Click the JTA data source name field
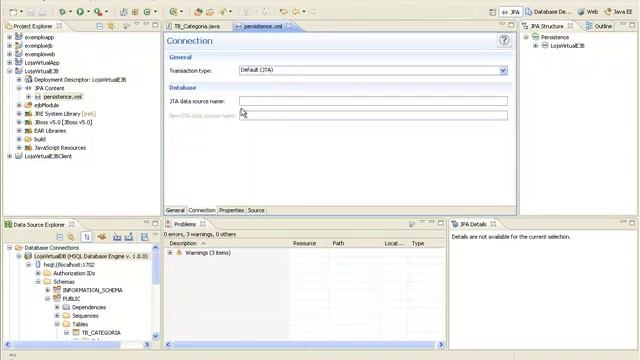Screen dimensions: 640x360 pos(373,101)
